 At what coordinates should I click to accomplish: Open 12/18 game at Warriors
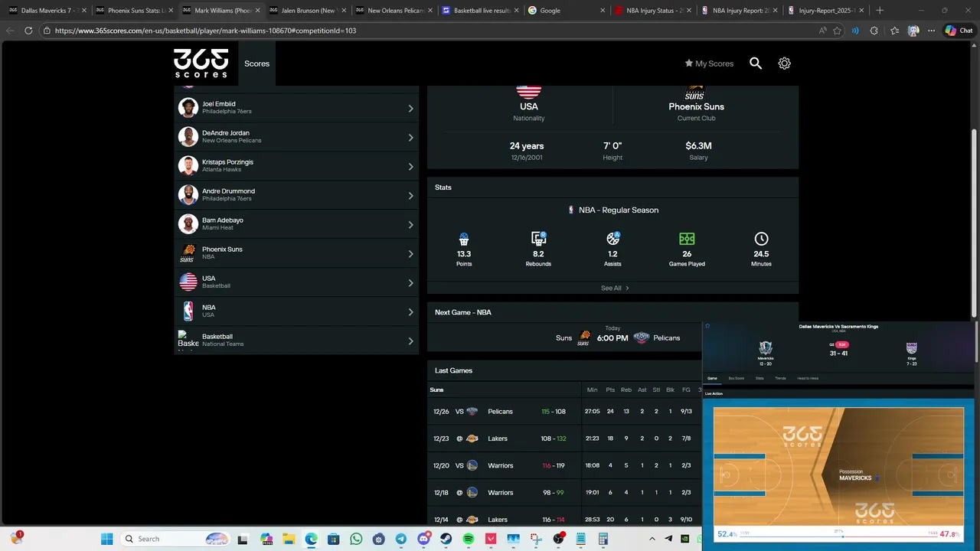564,493
